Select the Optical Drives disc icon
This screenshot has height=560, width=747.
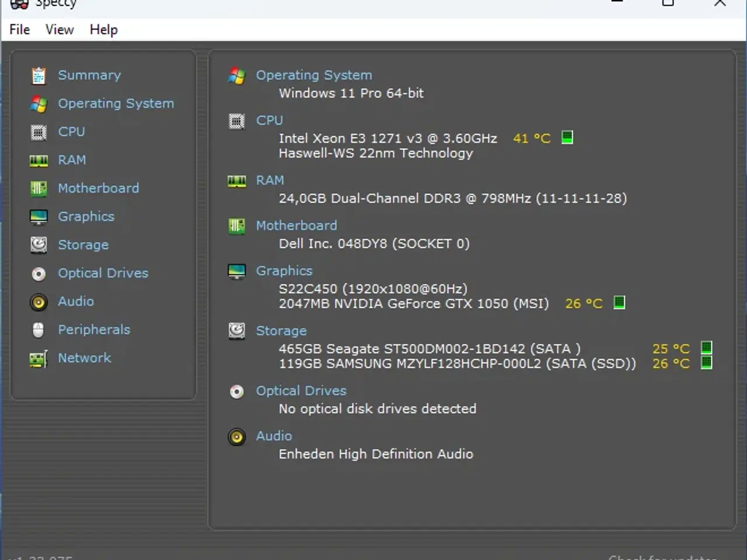click(39, 273)
